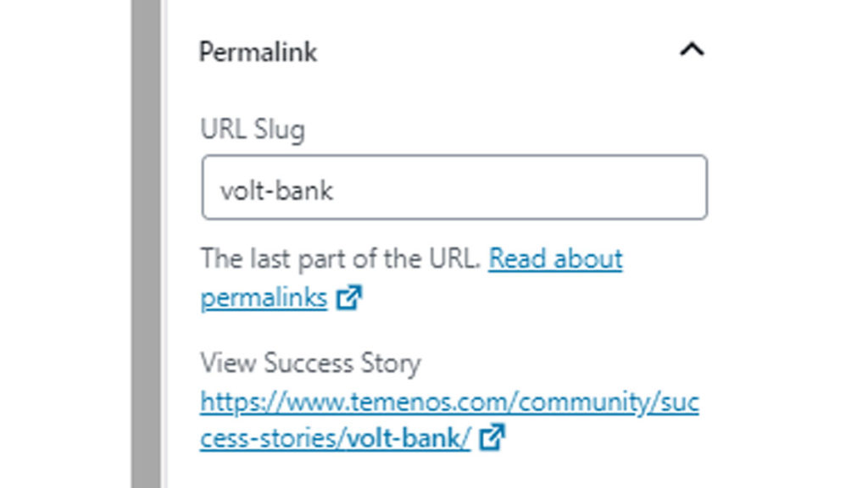Click external-link icon beside 'permalinks'

[x=348, y=298]
